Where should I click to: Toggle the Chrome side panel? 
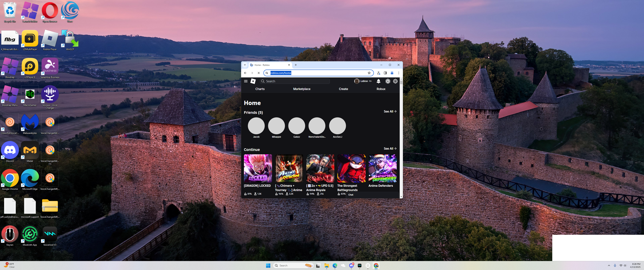pyautogui.click(x=385, y=73)
